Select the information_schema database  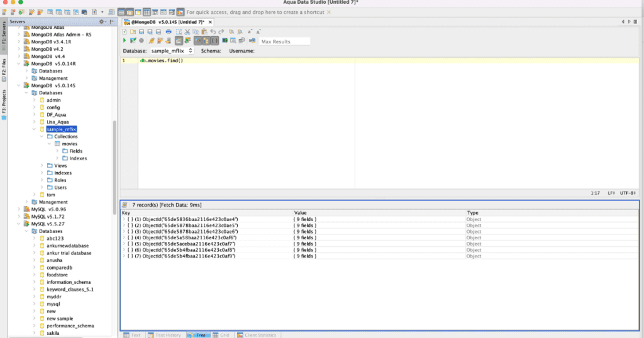point(69,282)
